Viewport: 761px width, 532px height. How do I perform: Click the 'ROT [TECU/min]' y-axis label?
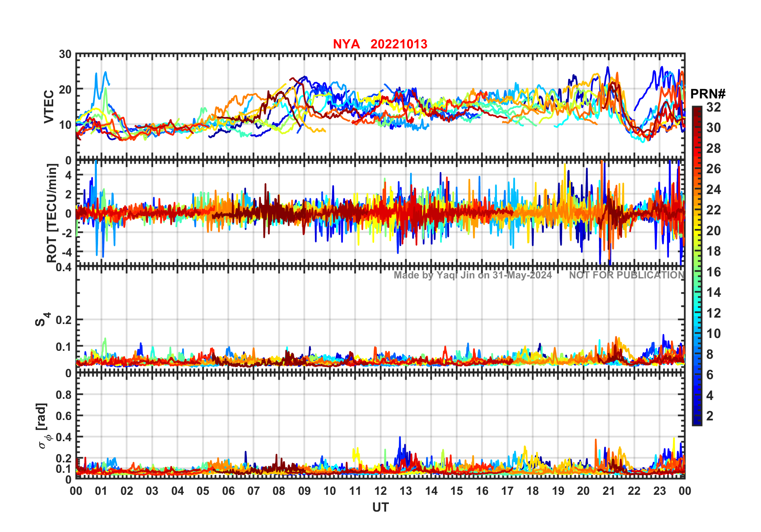52,213
